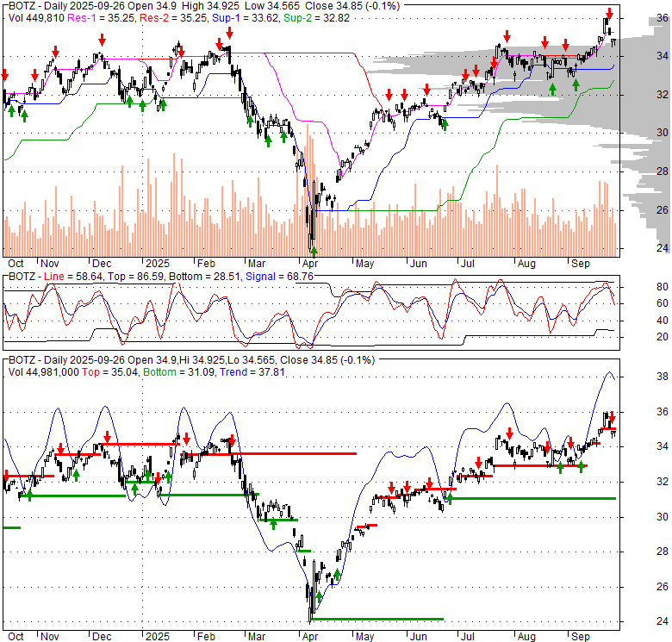Image resolution: width=672 pixels, height=642 pixels.
Task: Click the '2025' label on top chart axis
Action: coord(158,264)
